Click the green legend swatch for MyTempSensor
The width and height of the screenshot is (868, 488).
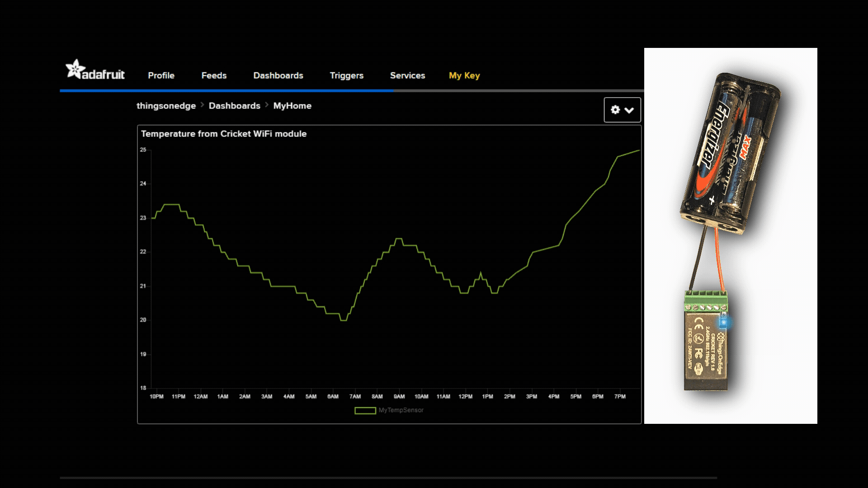[364, 410]
